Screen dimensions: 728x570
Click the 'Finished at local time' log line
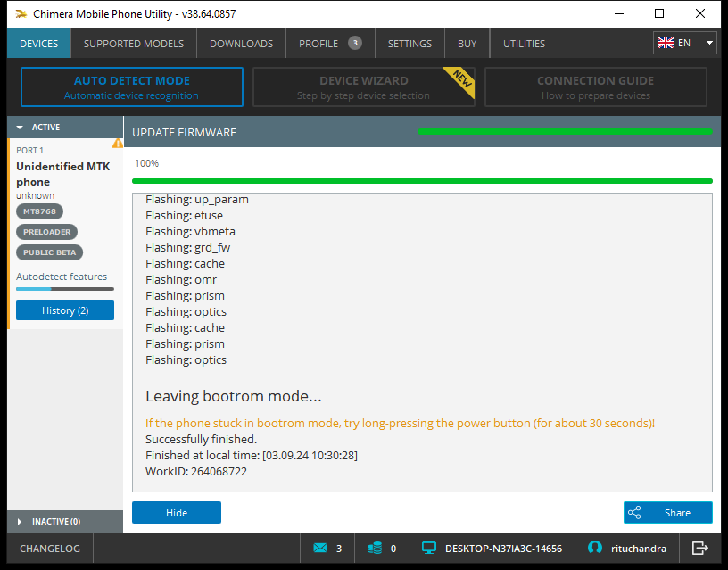click(x=252, y=455)
